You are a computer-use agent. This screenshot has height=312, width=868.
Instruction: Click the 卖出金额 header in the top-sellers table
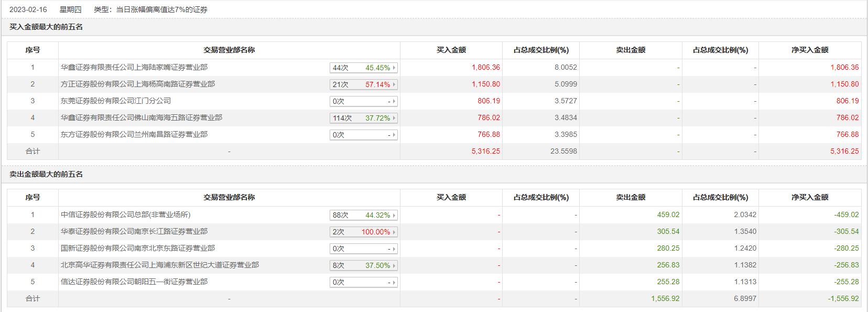pyautogui.click(x=631, y=197)
